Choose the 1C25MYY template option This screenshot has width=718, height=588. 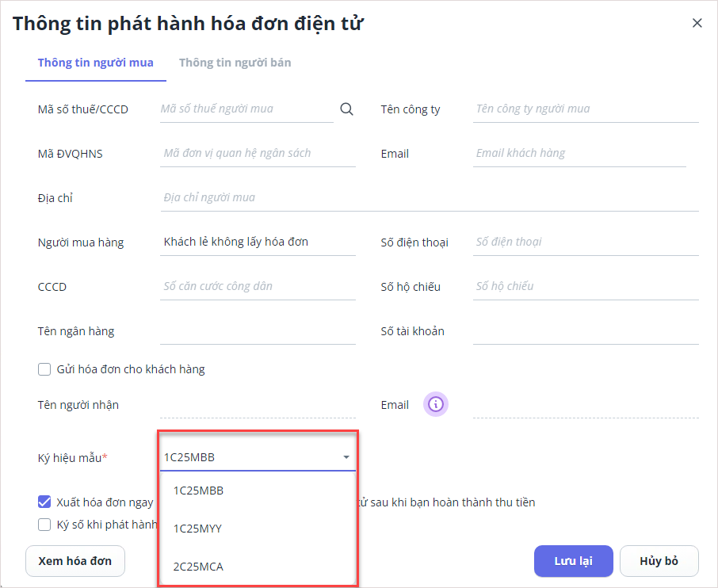[198, 529]
